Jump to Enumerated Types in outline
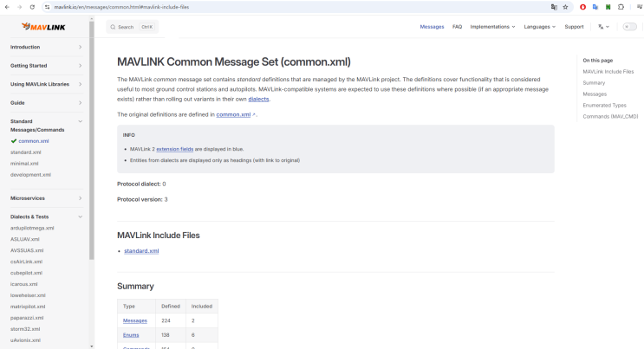644x349 pixels. point(604,106)
